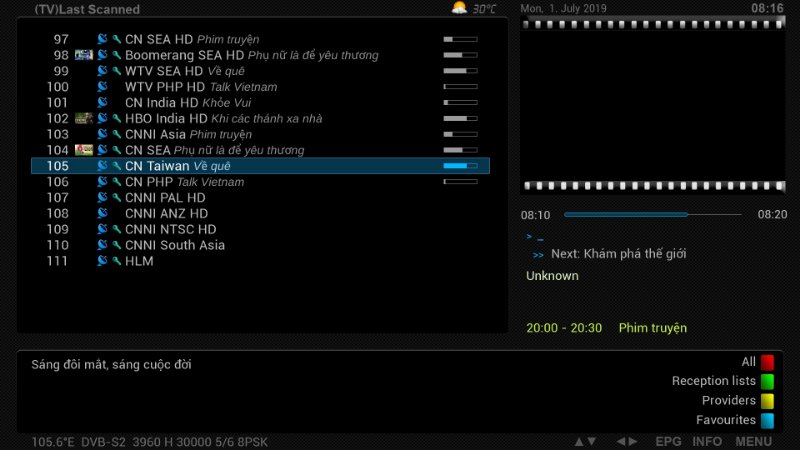Click key icon on CN SEA HD row
The width and height of the screenshot is (800, 450).
[117, 39]
